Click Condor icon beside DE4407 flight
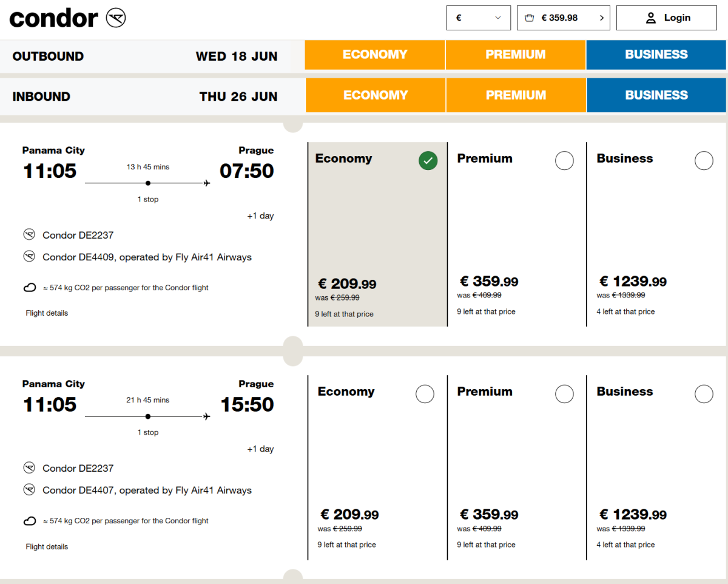This screenshot has height=584, width=728. point(29,490)
